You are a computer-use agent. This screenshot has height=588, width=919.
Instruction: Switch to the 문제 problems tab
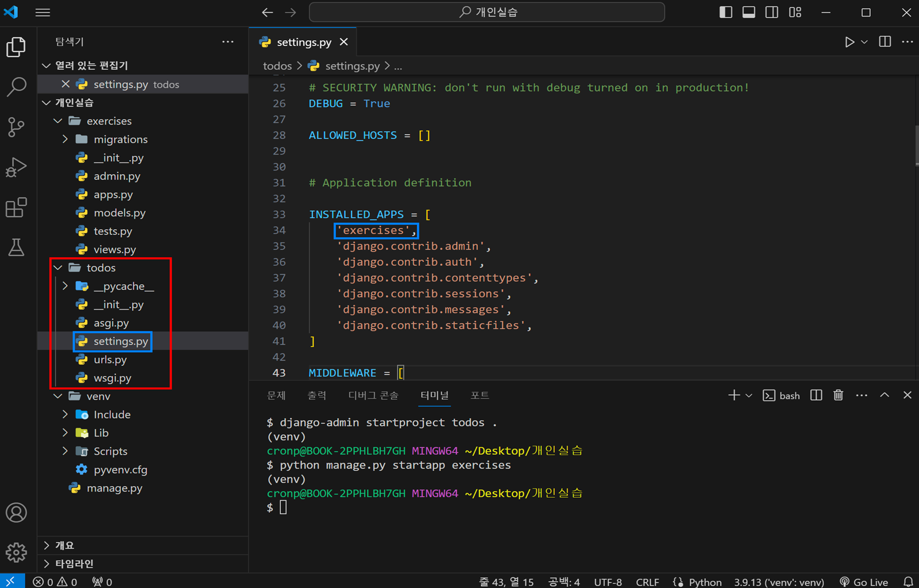276,395
